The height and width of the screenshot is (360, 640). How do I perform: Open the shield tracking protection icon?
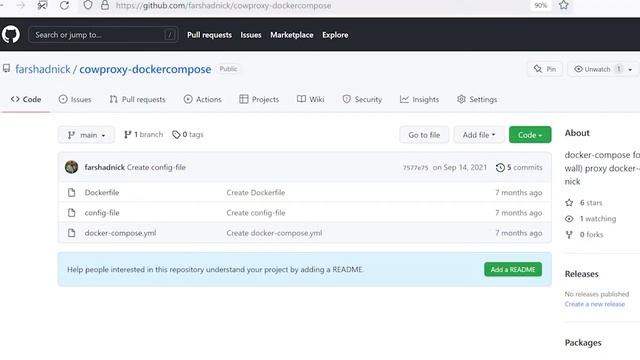tap(88, 5)
